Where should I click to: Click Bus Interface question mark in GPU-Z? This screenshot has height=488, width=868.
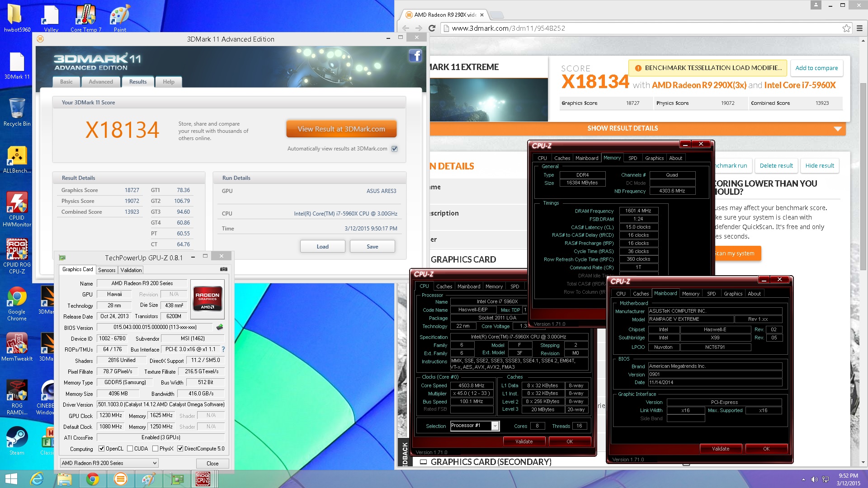coord(223,349)
